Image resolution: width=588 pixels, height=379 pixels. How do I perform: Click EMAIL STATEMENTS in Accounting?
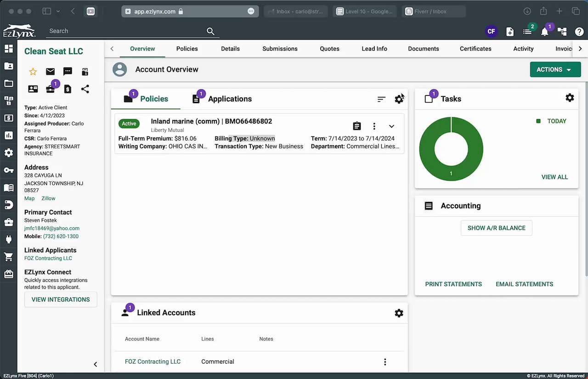tap(524, 284)
